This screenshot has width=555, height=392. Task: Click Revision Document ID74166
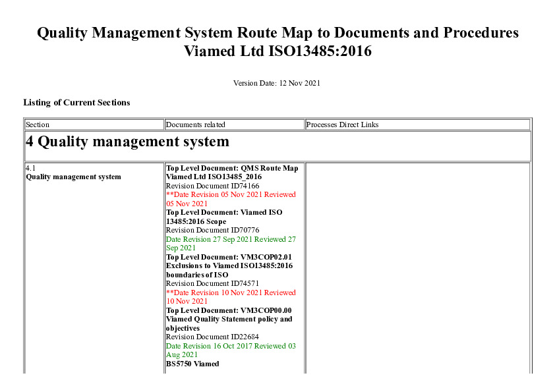point(212,186)
